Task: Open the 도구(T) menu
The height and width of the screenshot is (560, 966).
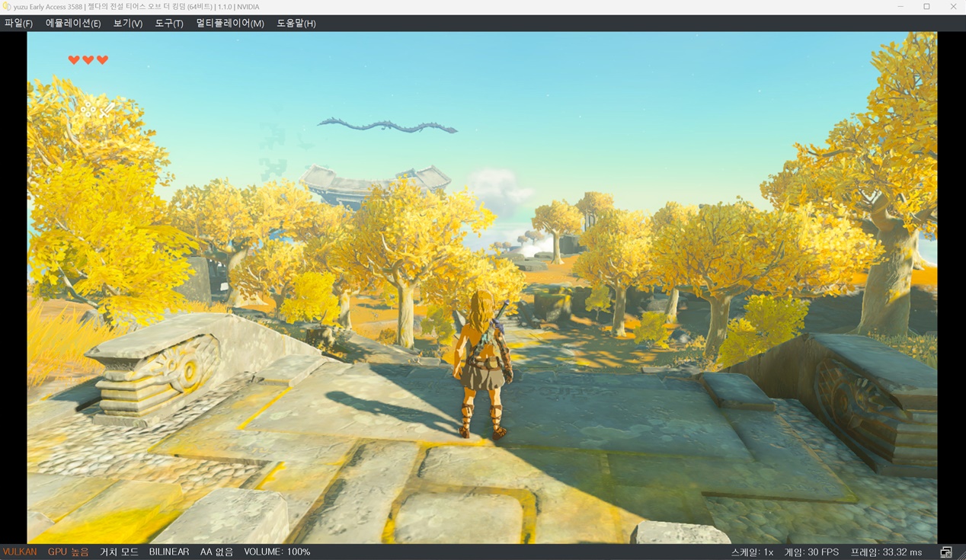Action: point(169,24)
